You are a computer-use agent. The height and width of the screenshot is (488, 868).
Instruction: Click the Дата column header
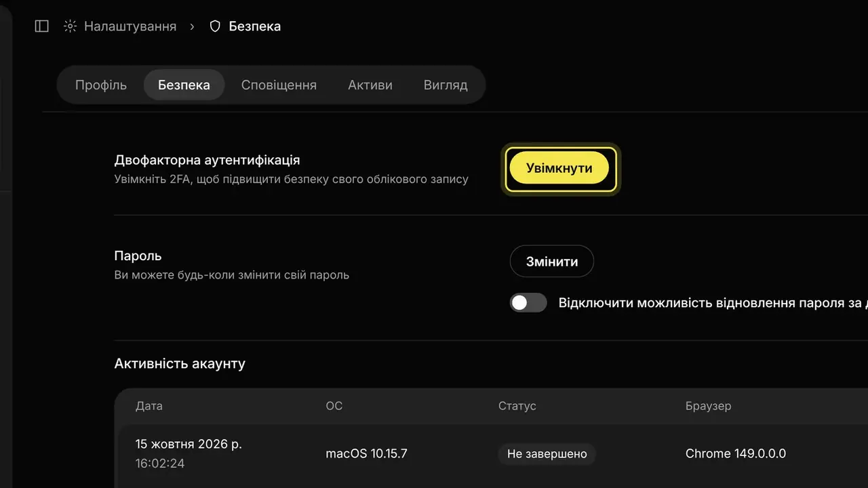[x=149, y=406]
